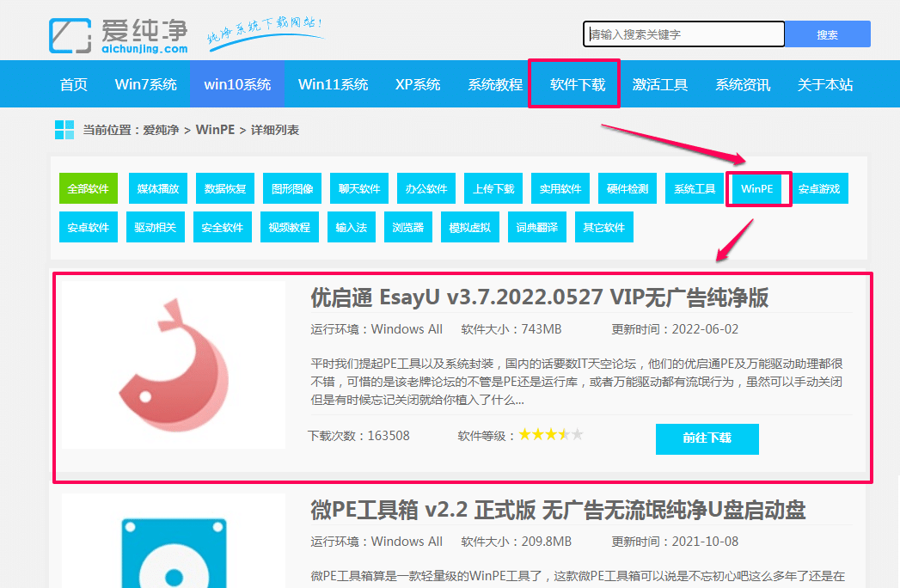The width and height of the screenshot is (900, 588).
Task: Click the WinPE breadcrumb link
Action: point(215,130)
